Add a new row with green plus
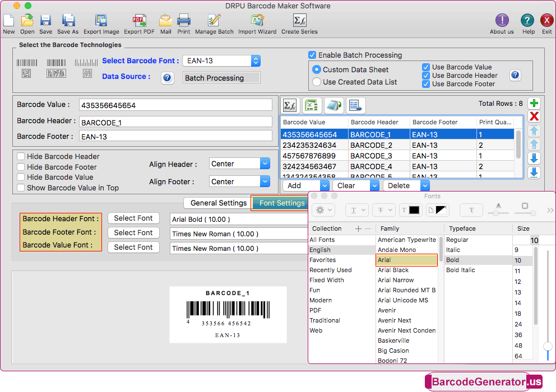Image resolution: width=556 pixels, height=392 pixels. [534, 104]
